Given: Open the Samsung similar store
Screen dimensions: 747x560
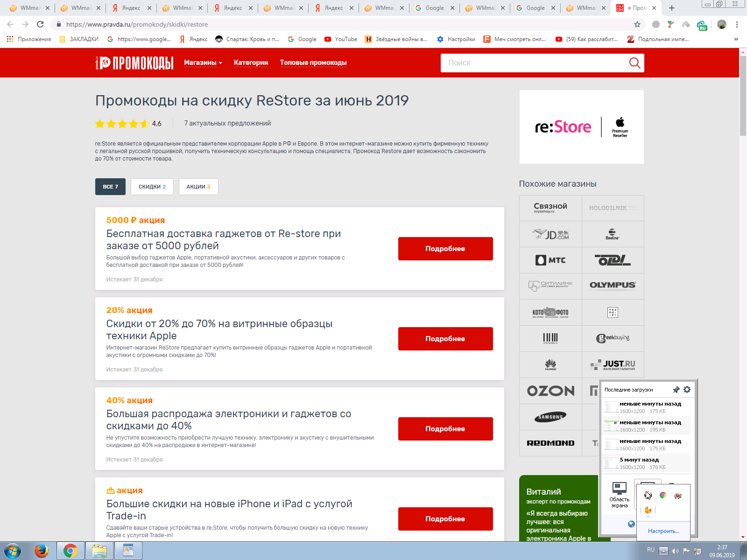Looking at the screenshot, I should [x=550, y=417].
